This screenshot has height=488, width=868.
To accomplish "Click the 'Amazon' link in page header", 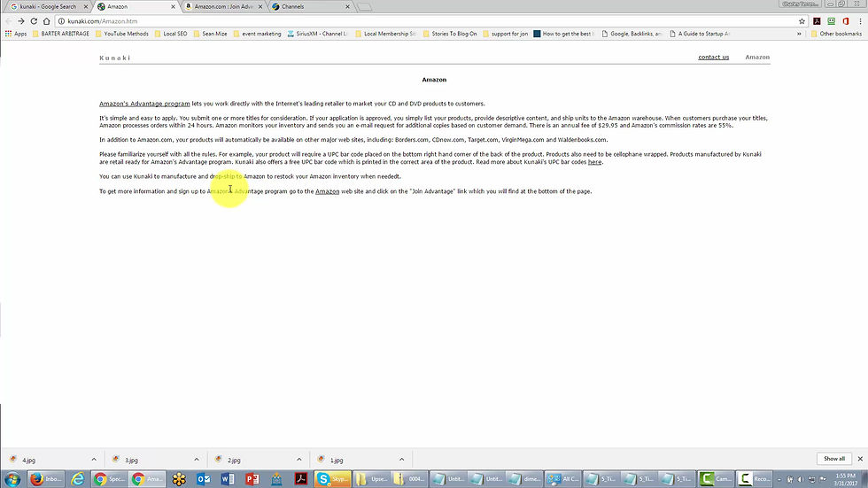I will click(x=757, y=57).
